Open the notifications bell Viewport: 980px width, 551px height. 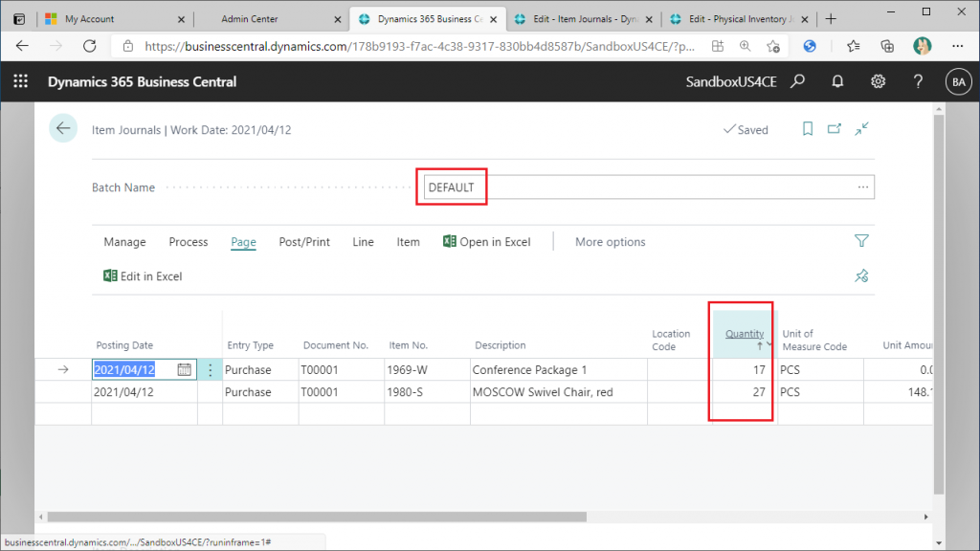pyautogui.click(x=837, y=81)
